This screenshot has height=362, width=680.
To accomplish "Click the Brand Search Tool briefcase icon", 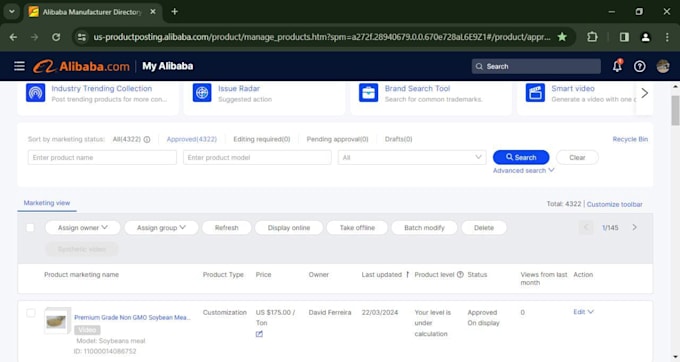I will click(x=369, y=93).
